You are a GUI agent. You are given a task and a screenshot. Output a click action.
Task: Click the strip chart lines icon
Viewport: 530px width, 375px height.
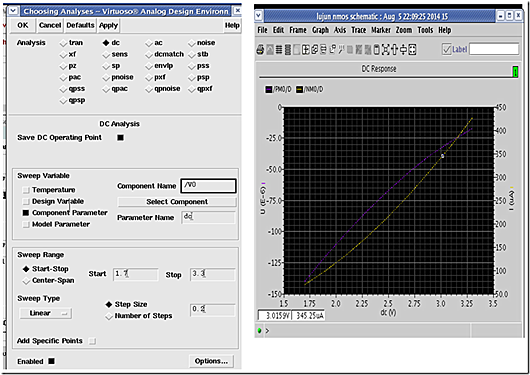pos(279,50)
